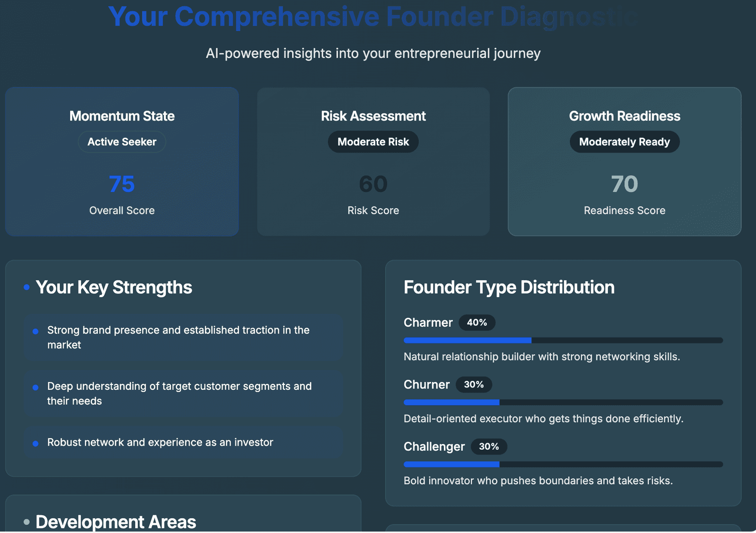Click the bullet next to Robust network item
This screenshot has height=533, width=756.
pos(36,444)
